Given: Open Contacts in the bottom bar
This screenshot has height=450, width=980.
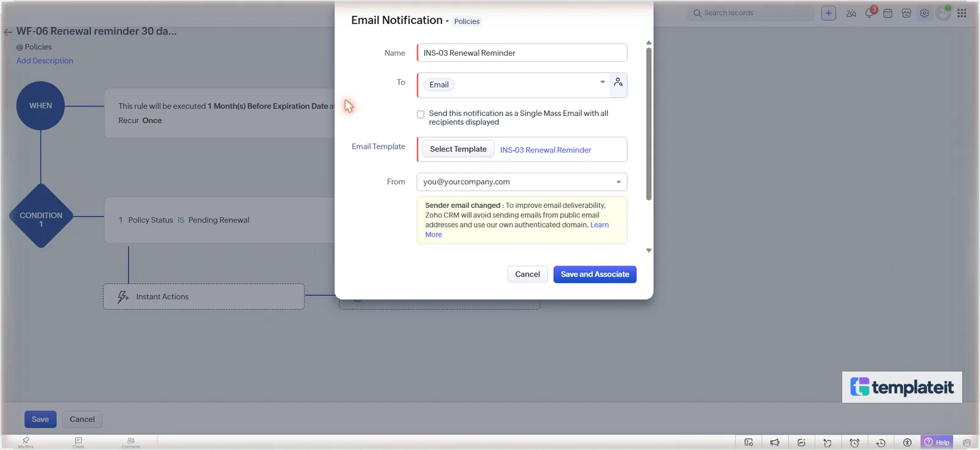Looking at the screenshot, I should [x=131, y=442].
